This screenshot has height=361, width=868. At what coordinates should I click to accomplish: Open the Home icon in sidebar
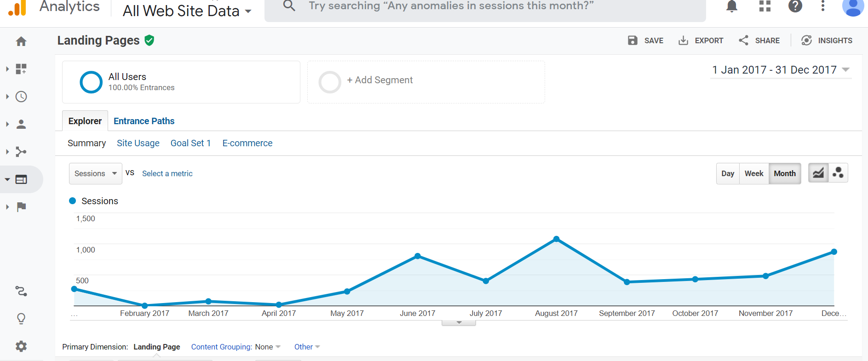(x=21, y=41)
